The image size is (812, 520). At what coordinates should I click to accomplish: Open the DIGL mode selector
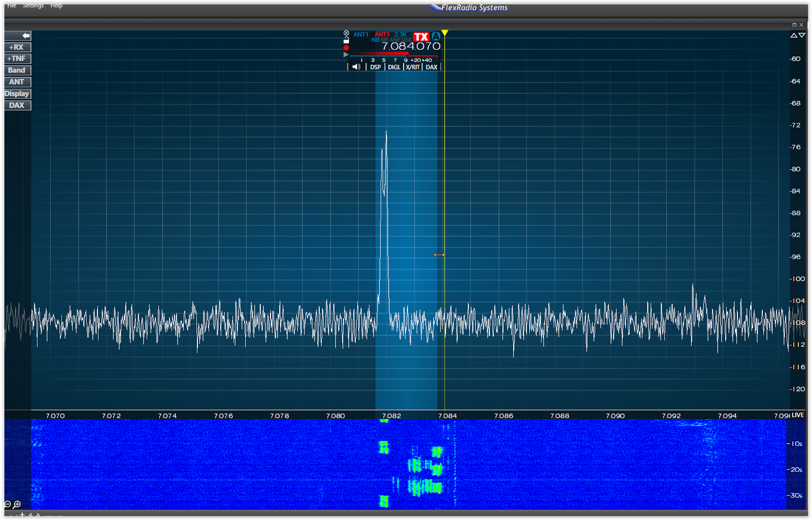click(394, 67)
